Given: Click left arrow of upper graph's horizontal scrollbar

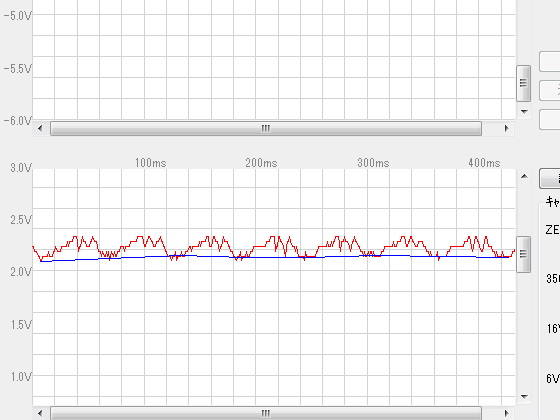Looking at the screenshot, I should [x=40, y=129].
